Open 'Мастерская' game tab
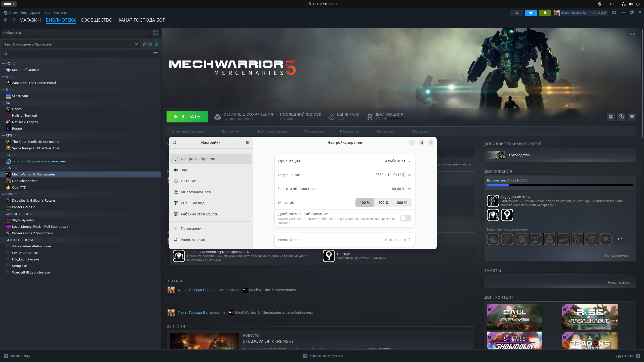The height and width of the screenshot is (362, 644). pyautogui.click(x=385, y=131)
